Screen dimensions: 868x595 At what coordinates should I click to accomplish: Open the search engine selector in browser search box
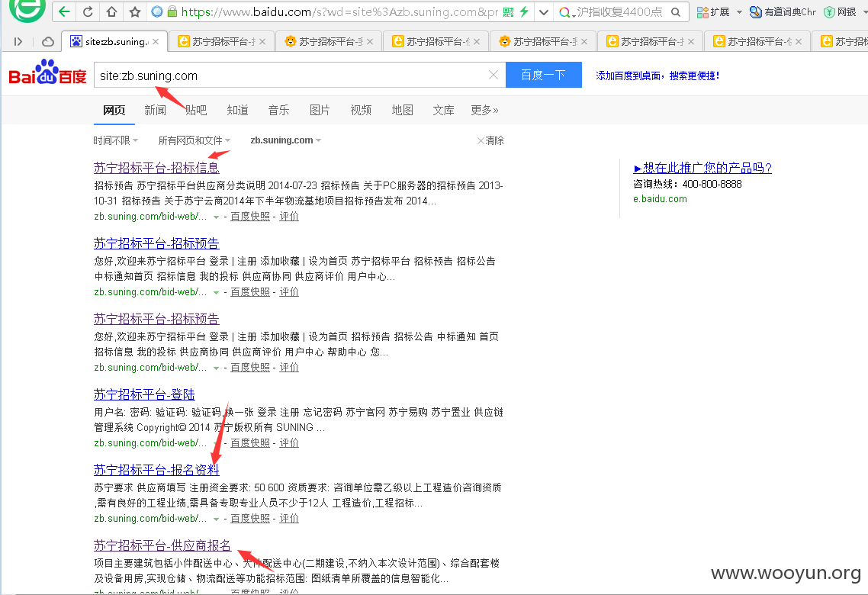click(567, 12)
